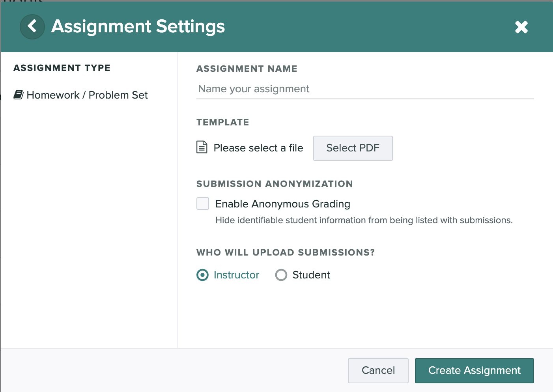553x392 pixels.
Task: Click Create Assignment button
Action: pos(474,370)
